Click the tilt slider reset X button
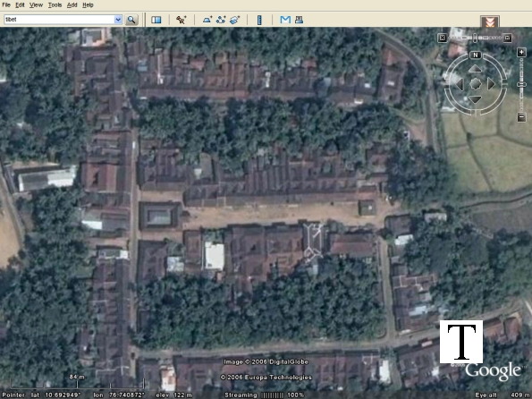 (x=442, y=38)
